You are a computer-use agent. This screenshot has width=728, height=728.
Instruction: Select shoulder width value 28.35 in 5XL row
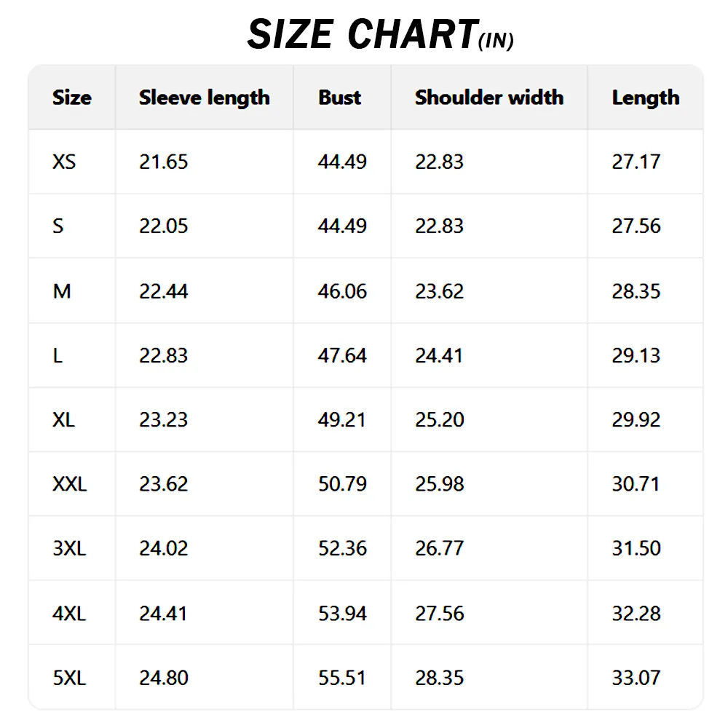click(439, 678)
